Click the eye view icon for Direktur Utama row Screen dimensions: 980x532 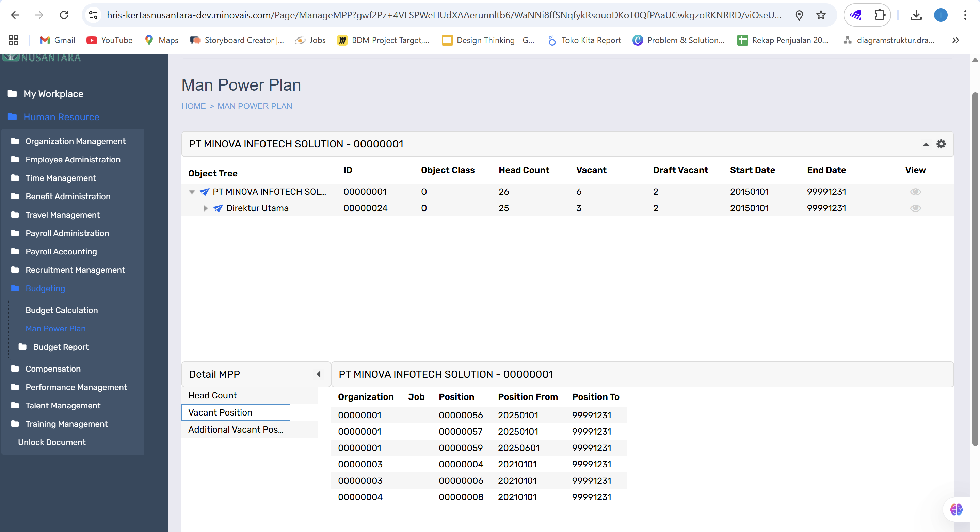(x=915, y=208)
